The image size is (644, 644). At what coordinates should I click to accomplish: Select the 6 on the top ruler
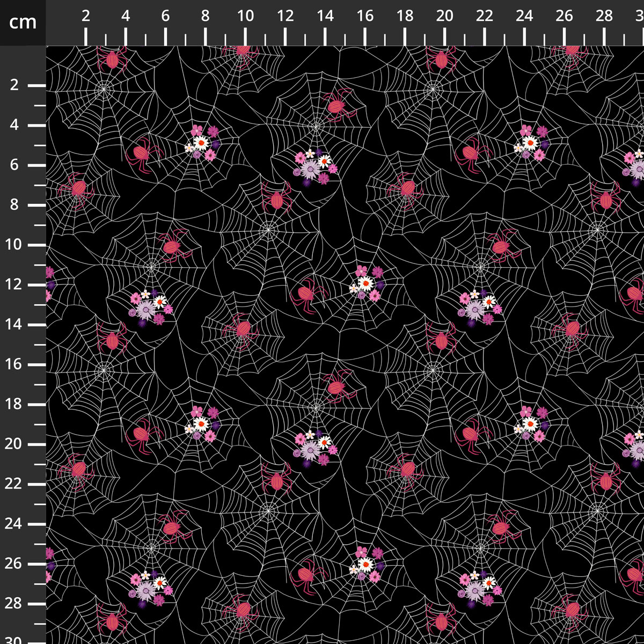pos(165,16)
